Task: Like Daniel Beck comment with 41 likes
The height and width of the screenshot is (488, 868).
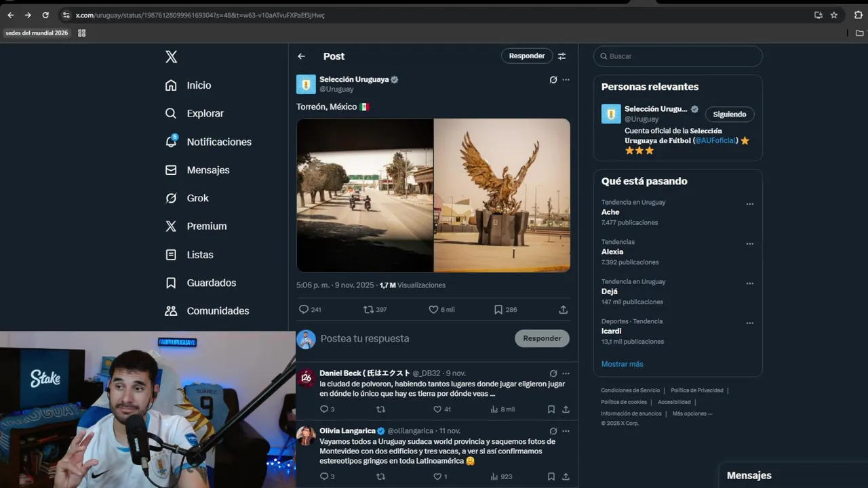Action: pyautogui.click(x=442, y=409)
